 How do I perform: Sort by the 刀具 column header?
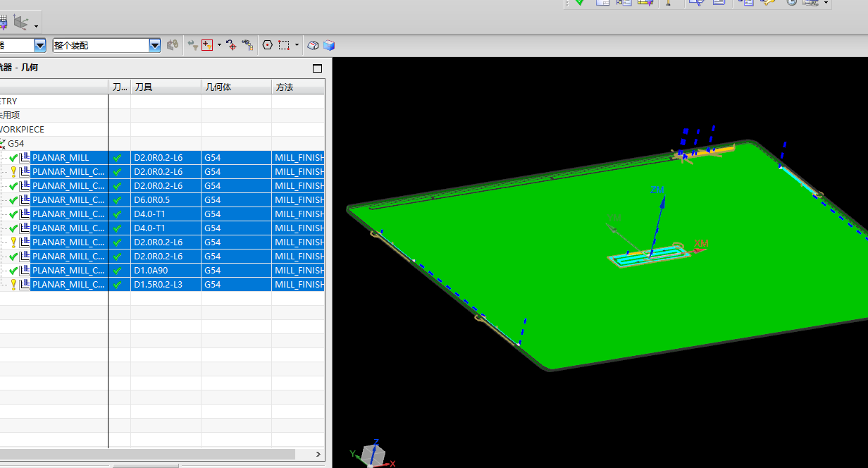coord(166,87)
